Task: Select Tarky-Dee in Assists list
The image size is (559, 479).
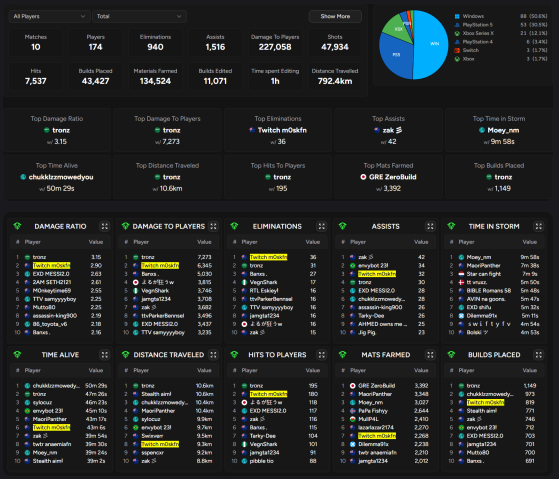Action: [371, 316]
